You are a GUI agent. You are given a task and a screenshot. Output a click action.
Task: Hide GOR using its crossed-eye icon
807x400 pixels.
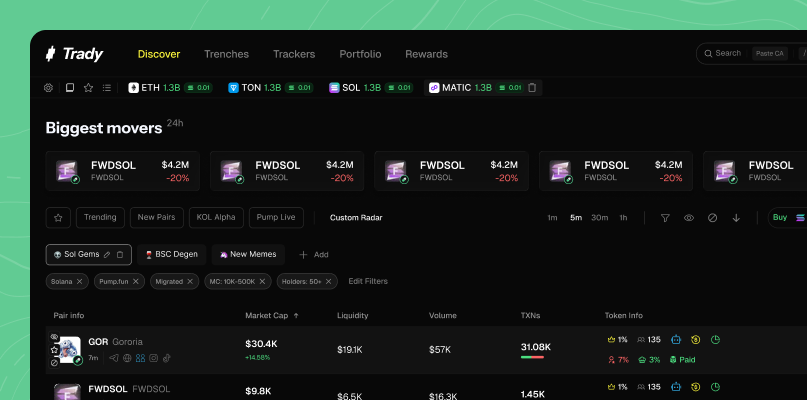[54, 337]
